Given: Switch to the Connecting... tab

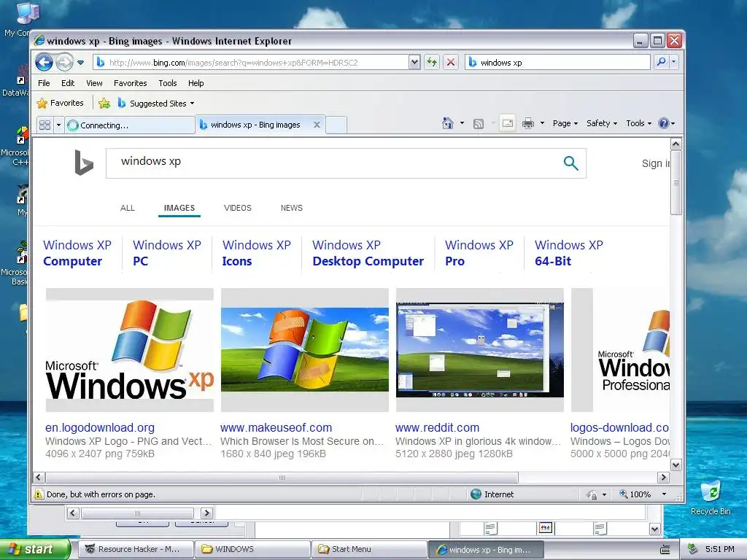Looking at the screenshot, I should (x=130, y=125).
